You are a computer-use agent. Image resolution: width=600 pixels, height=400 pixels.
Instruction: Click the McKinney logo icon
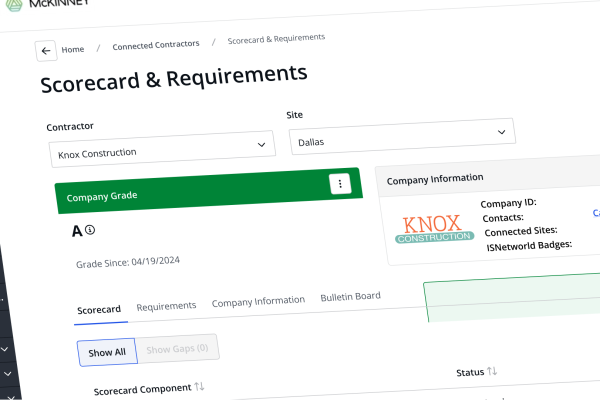(14, 4)
